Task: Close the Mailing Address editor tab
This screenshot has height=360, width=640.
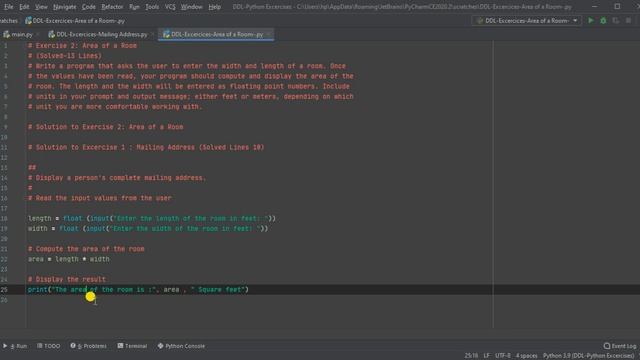Action: pos(153,34)
